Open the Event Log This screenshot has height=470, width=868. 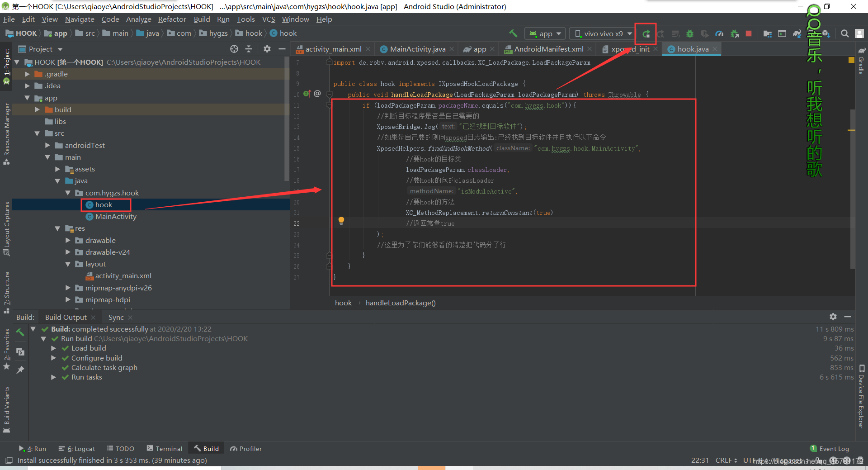(830, 449)
